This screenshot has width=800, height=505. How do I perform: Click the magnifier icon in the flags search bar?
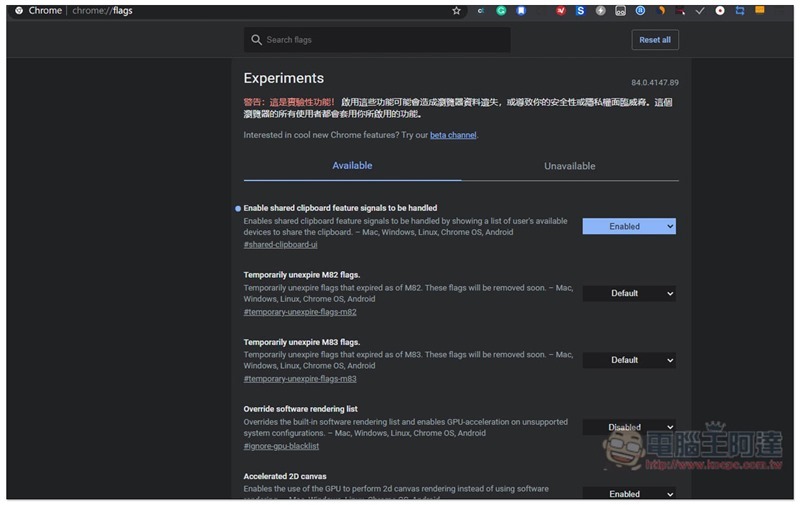(x=256, y=40)
